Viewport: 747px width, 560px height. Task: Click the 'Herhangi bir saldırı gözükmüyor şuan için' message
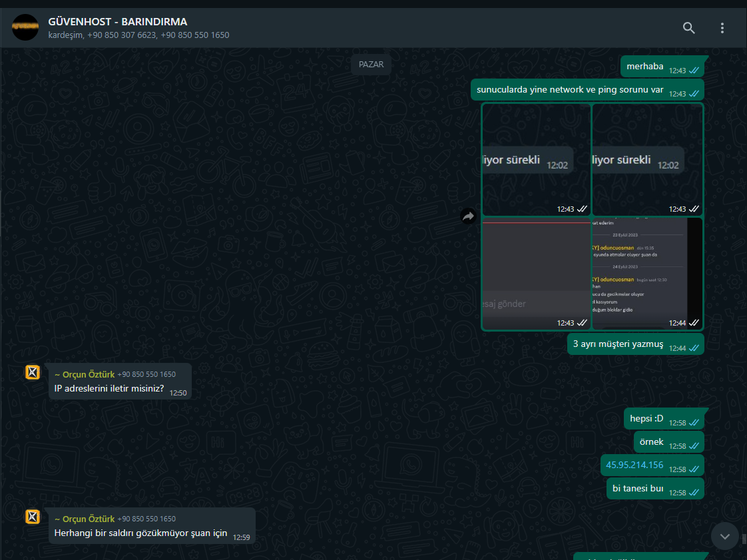point(152,525)
